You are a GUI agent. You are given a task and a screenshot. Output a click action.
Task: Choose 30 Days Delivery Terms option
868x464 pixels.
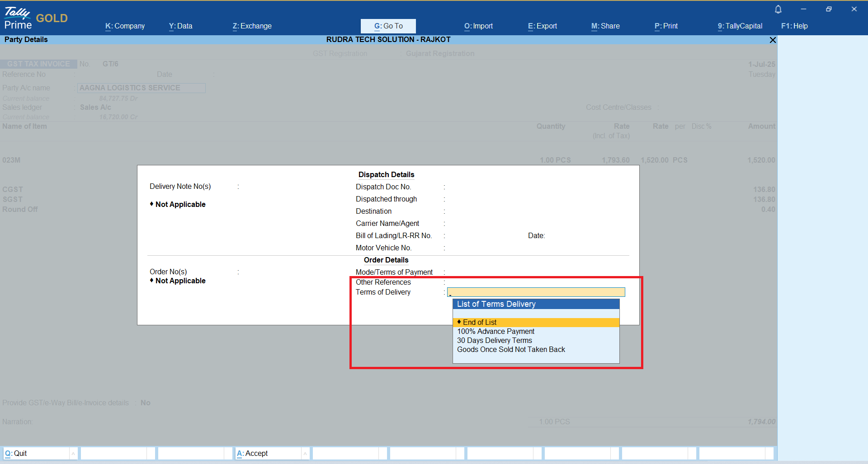click(494, 341)
